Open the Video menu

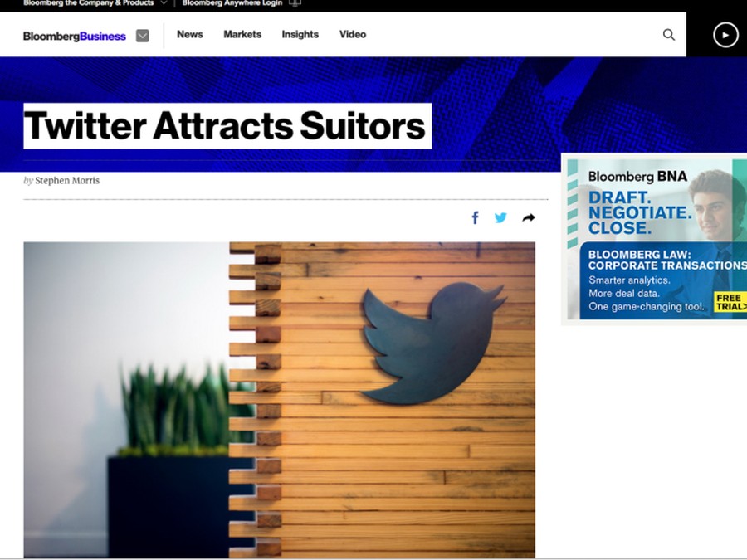353,34
